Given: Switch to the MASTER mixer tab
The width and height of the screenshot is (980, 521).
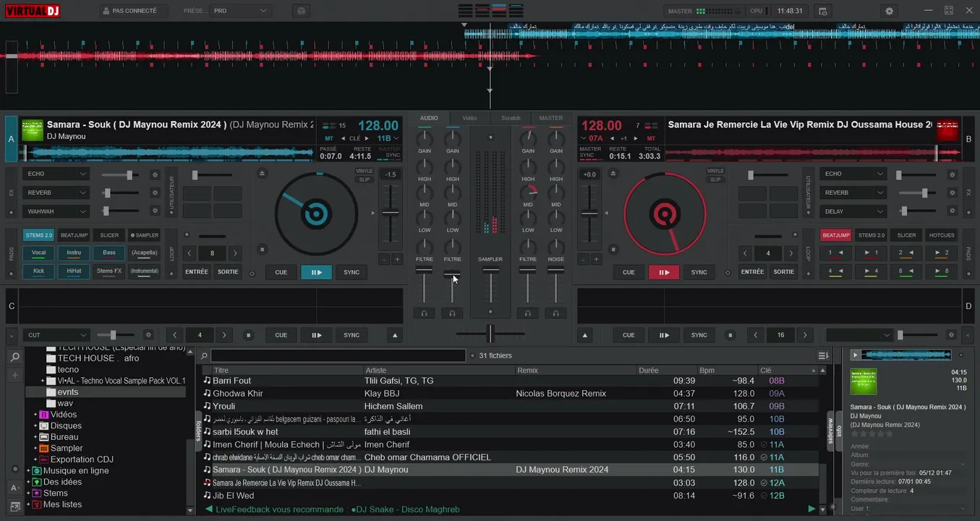Looking at the screenshot, I should (550, 118).
